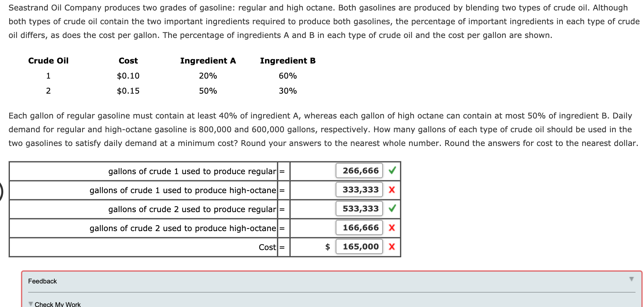Click the 30% Ingredient B value
The width and height of the screenshot is (644, 307).
click(288, 91)
